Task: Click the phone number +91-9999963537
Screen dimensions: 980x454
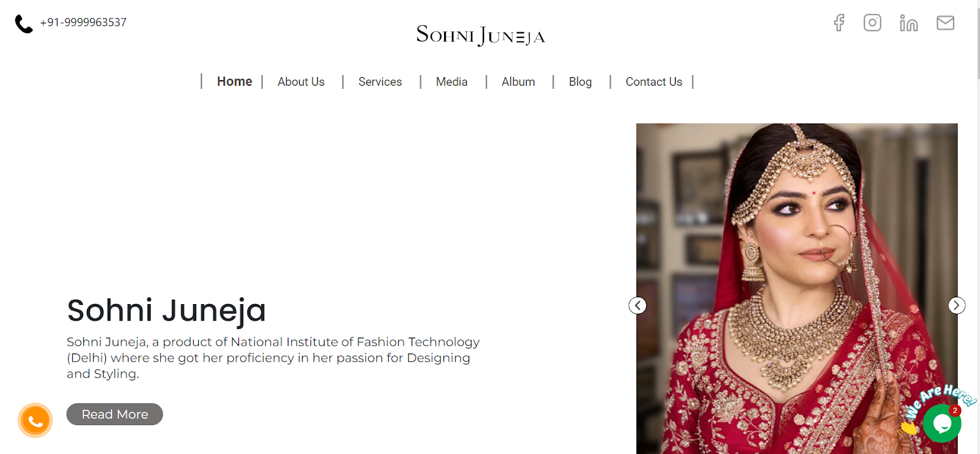Action: coord(83,22)
